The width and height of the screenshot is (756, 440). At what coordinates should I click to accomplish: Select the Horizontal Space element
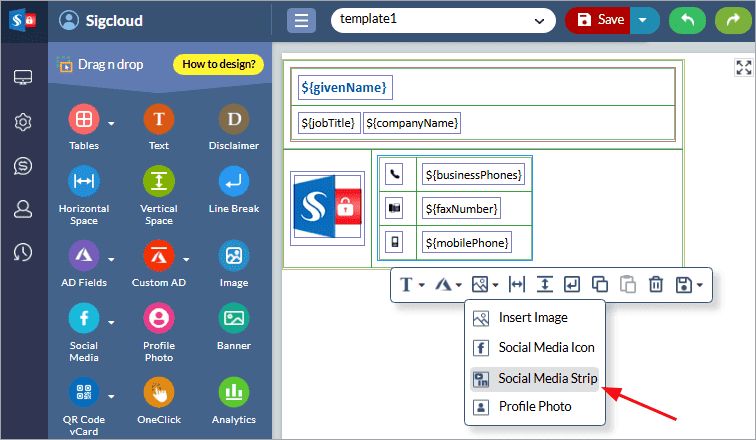pyautogui.click(x=84, y=182)
